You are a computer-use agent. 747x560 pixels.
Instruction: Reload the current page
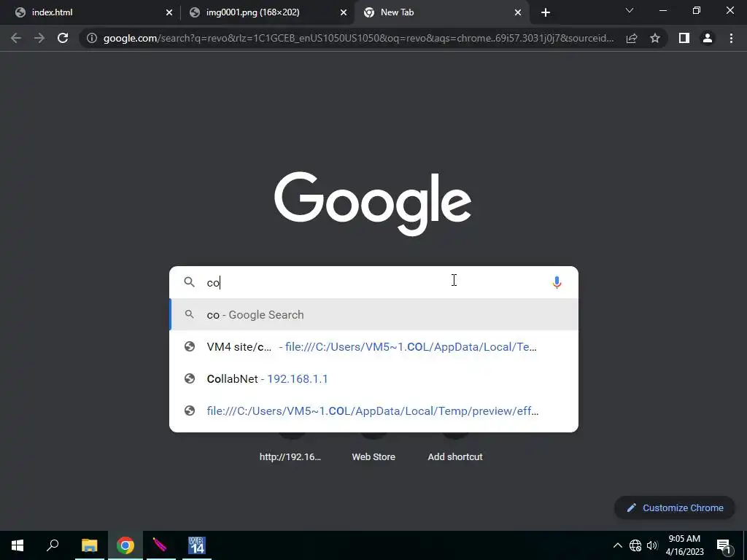click(x=63, y=38)
